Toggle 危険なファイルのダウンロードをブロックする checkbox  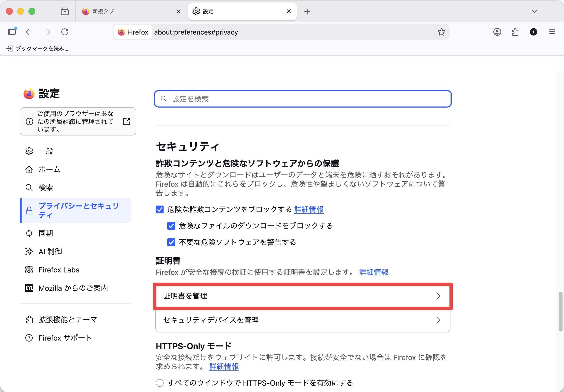pyautogui.click(x=171, y=226)
